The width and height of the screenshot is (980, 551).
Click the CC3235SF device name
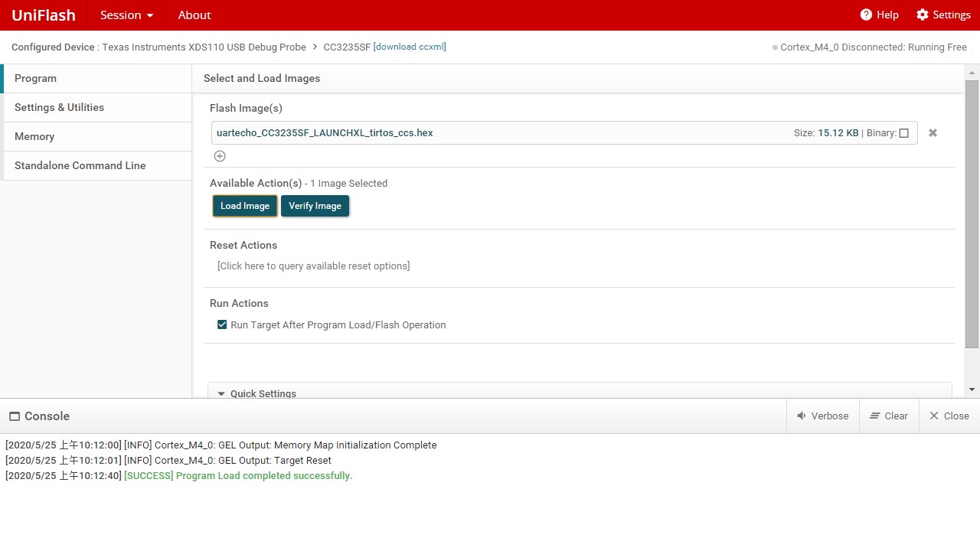[347, 47]
